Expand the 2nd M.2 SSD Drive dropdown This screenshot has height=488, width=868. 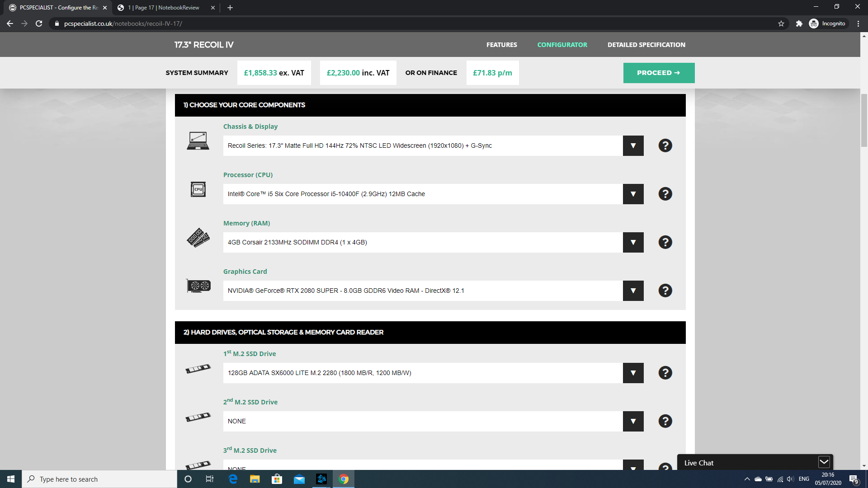[x=633, y=421]
